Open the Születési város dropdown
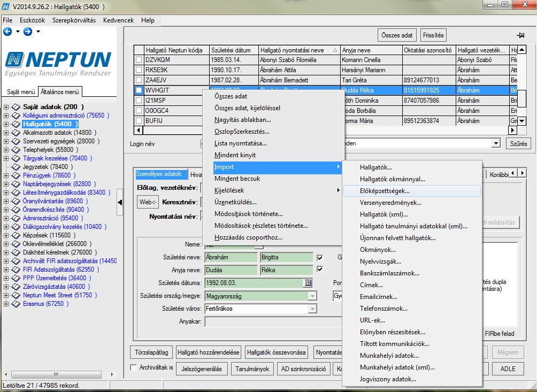 (x=312, y=309)
